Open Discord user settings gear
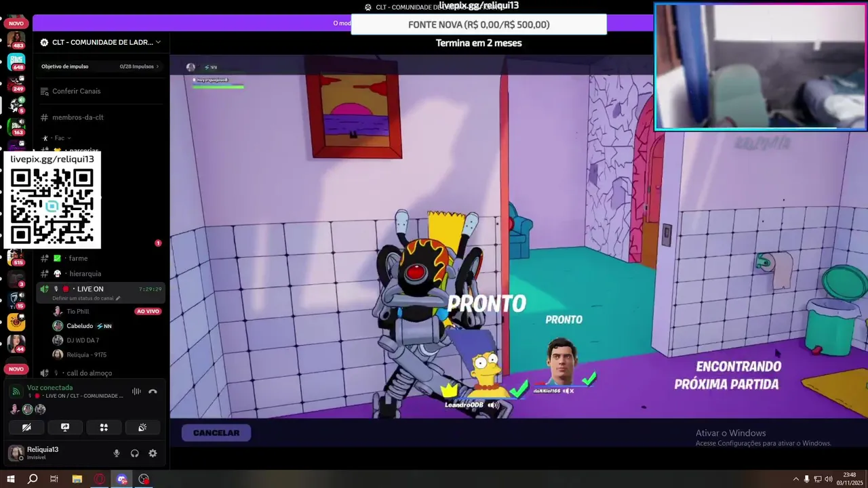868x488 pixels. coord(153,453)
